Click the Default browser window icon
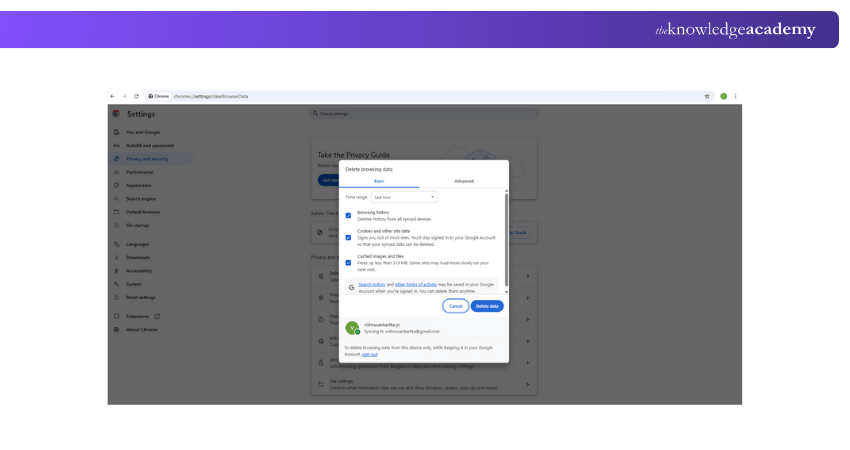 tap(116, 212)
